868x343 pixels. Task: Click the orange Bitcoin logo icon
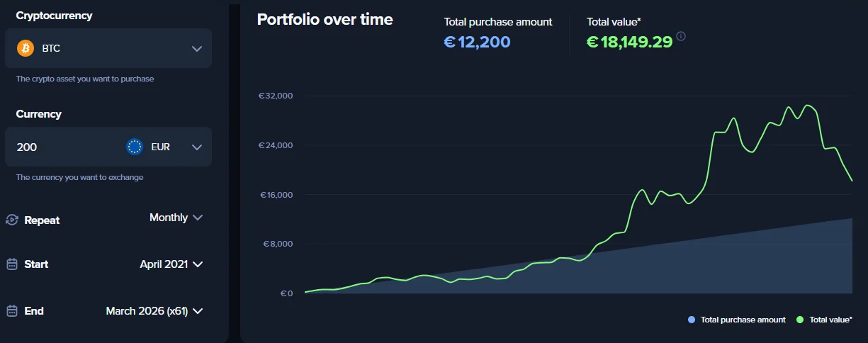pyautogui.click(x=26, y=48)
